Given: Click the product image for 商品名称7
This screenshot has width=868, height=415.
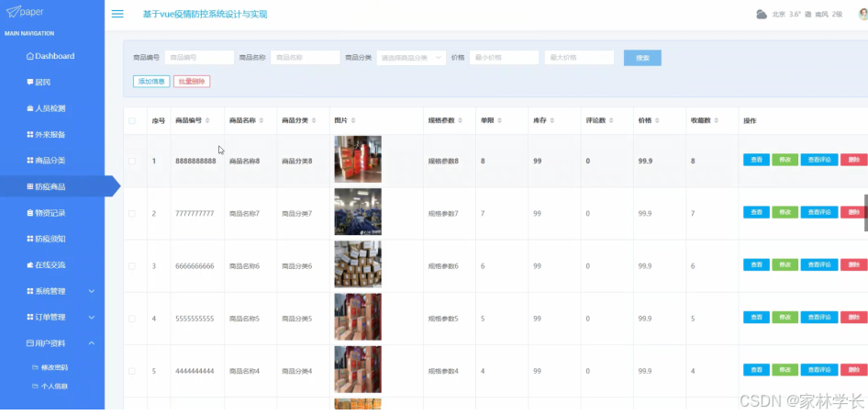Looking at the screenshot, I should point(358,212).
